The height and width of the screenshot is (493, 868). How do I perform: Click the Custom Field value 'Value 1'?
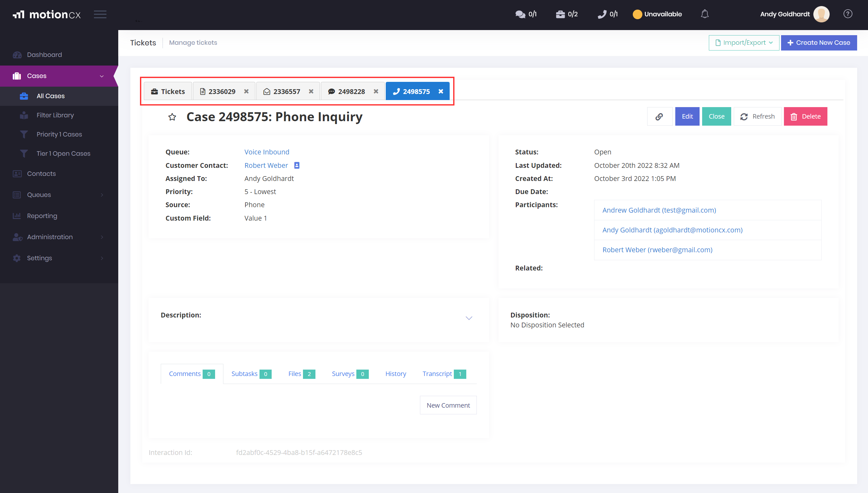pos(255,218)
